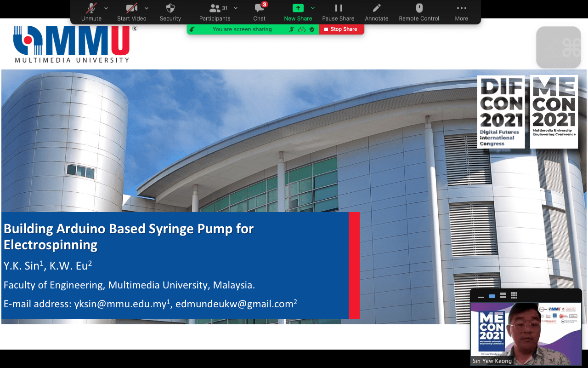Click the muted microphone status icon in green bar

292,29
